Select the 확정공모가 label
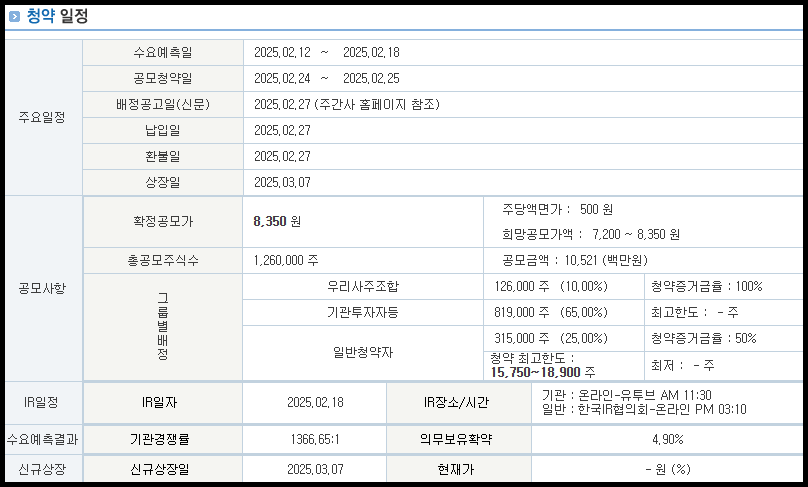The width and height of the screenshot is (808, 487). [163, 222]
